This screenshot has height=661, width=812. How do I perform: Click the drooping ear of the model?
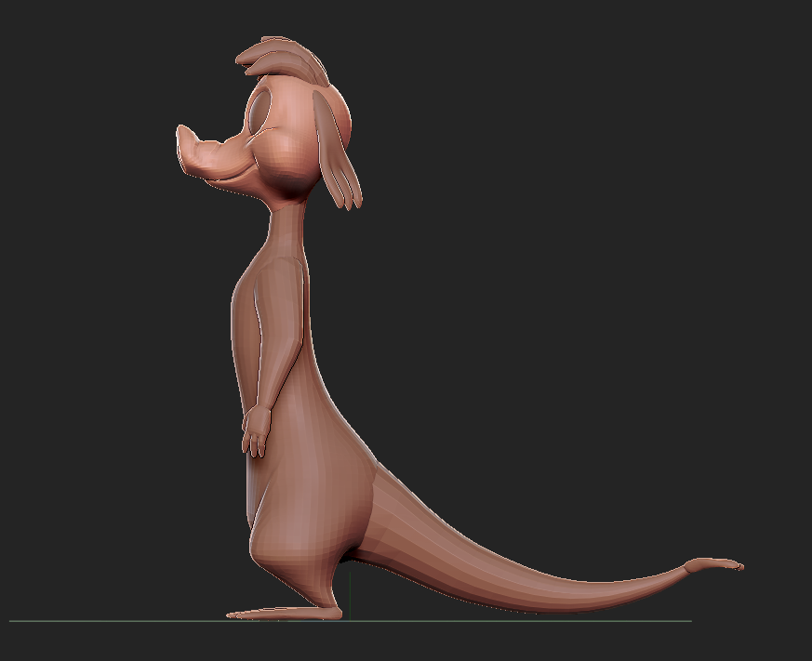click(x=336, y=150)
